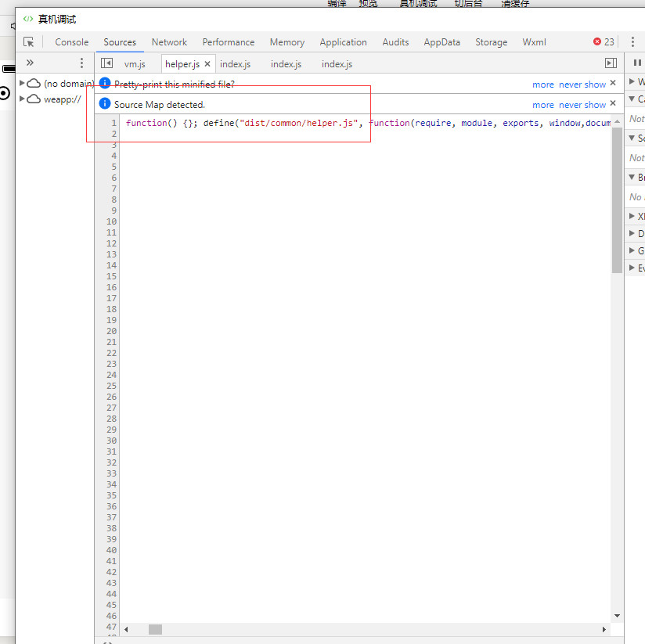This screenshot has height=644, width=645.
Task: Open the DevTools three-dot customize menu
Action: (632, 41)
